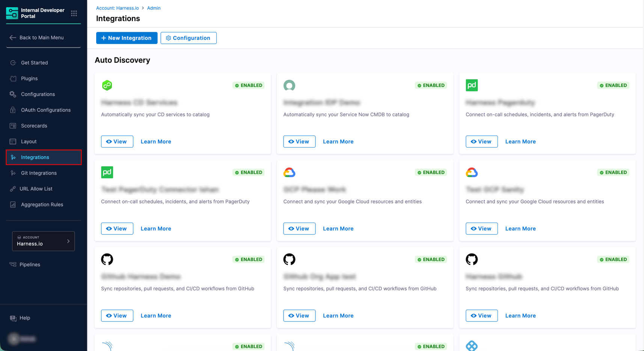Open the Configuration settings button
Image resolution: width=644 pixels, height=351 pixels.
[x=188, y=38]
